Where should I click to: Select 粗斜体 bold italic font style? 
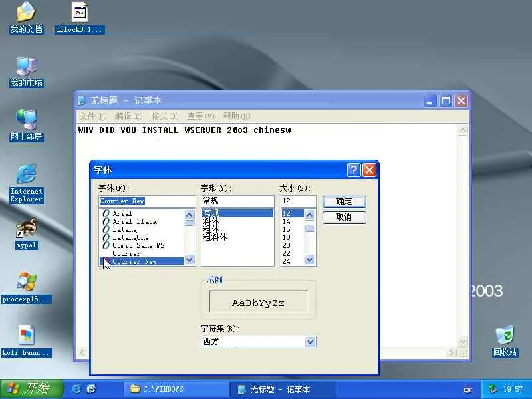tap(237, 237)
